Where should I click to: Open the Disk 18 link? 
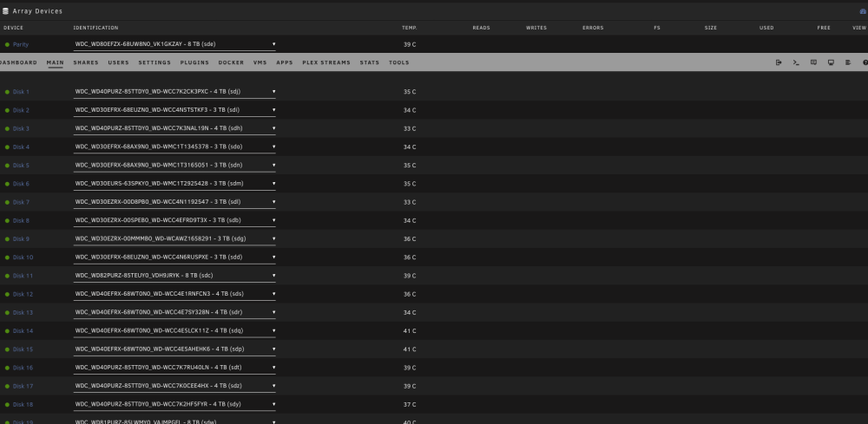coord(23,405)
